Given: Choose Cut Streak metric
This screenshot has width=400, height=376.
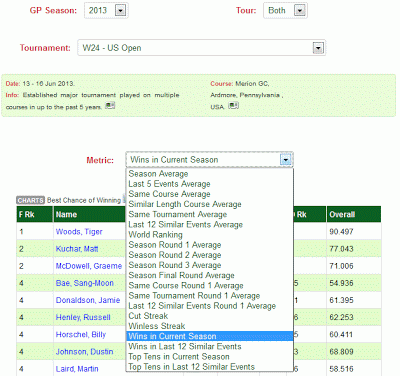Looking at the screenshot, I should (x=210, y=316).
